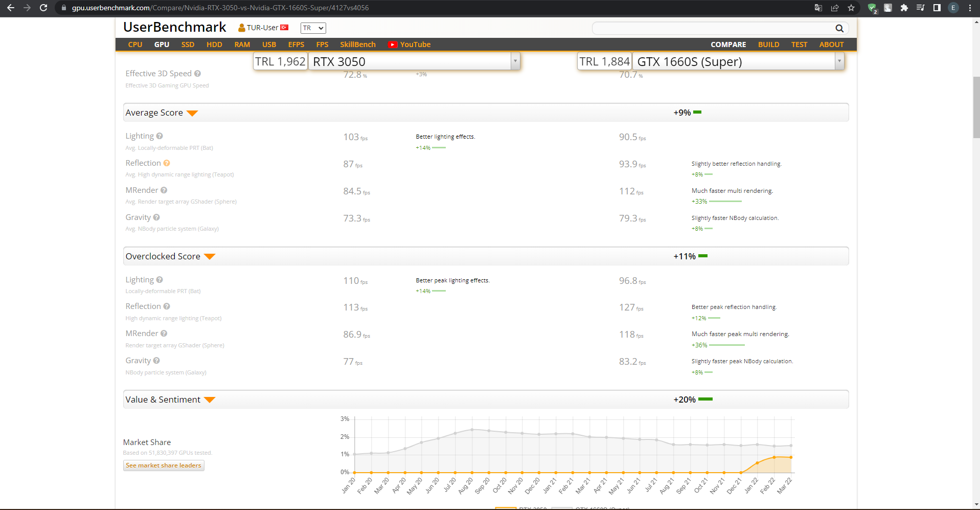This screenshot has width=980, height=510.
Task: Open help icon next to Effective 3D Speed
Action: click(x=197, y=74)
